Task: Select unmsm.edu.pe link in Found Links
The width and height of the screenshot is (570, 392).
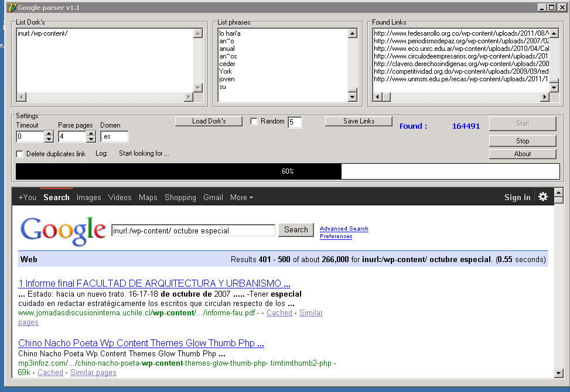Action: (x=461, y=79)
